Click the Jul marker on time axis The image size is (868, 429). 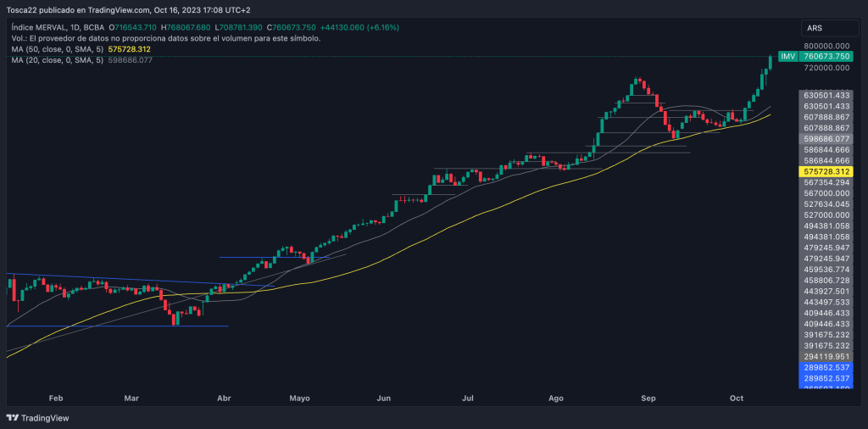pos(467,397)
